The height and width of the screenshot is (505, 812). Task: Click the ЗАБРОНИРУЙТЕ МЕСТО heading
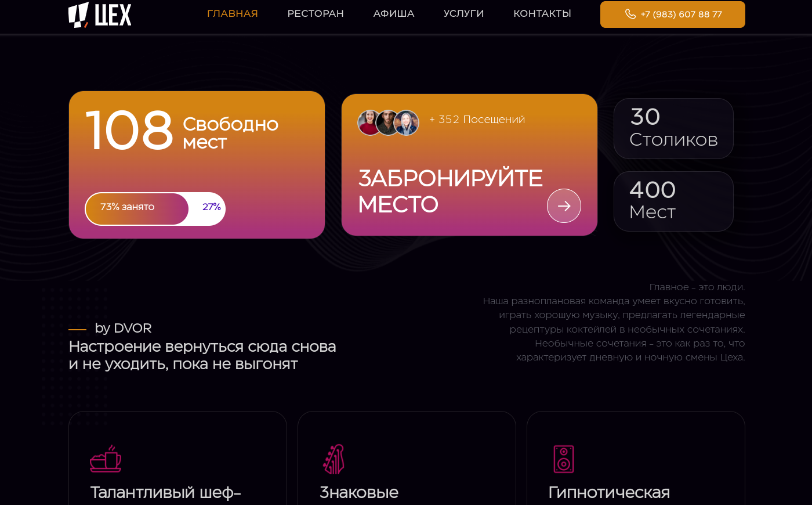tap(450, 191)
